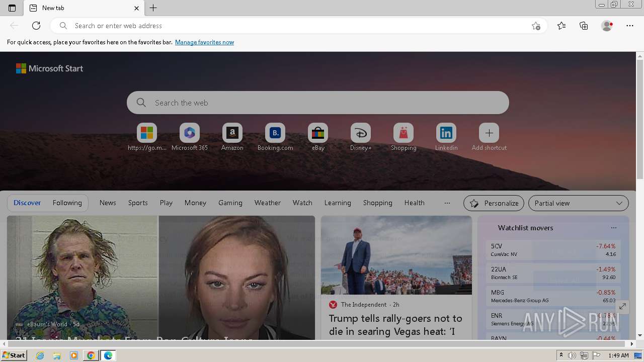644x362 pixels.
Task: Select the 5CV CureVac NV stock row
Action: click(x=553, y=250)
